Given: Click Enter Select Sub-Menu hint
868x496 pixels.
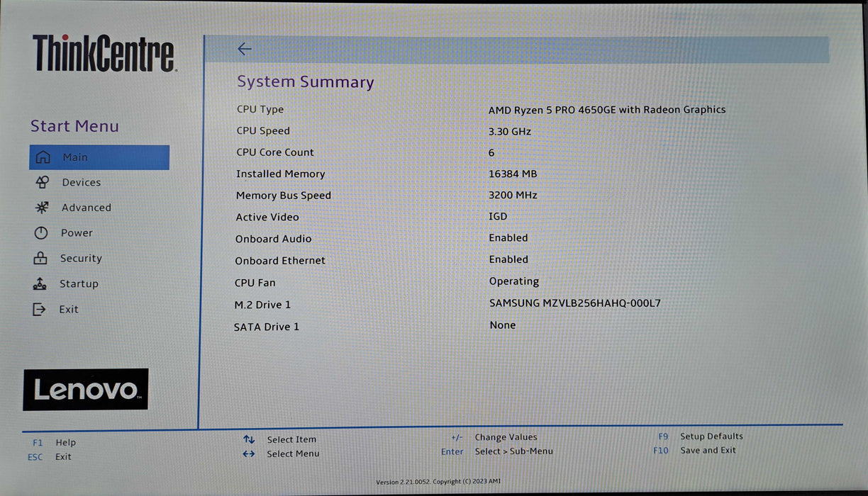Looking at the screenshot, I should click(497, 451).
